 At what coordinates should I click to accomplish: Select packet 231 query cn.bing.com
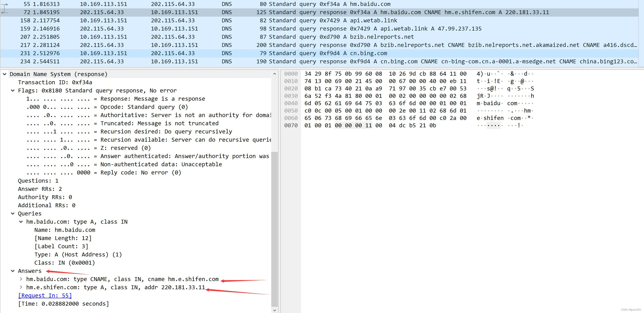click(319, 53)
